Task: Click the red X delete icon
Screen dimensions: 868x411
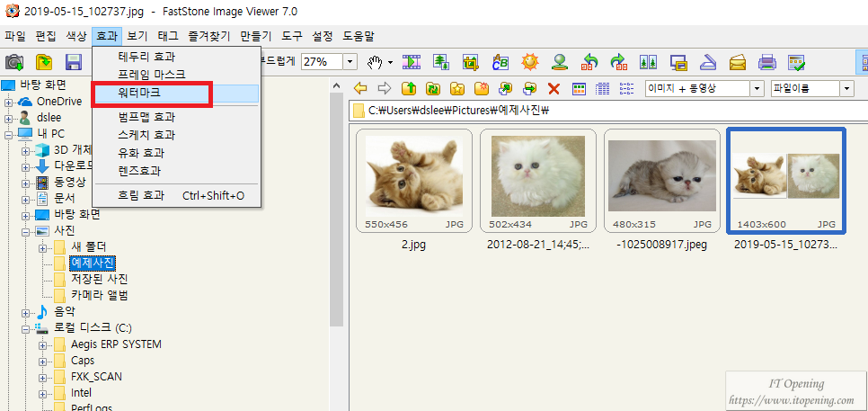Action: 554,88
